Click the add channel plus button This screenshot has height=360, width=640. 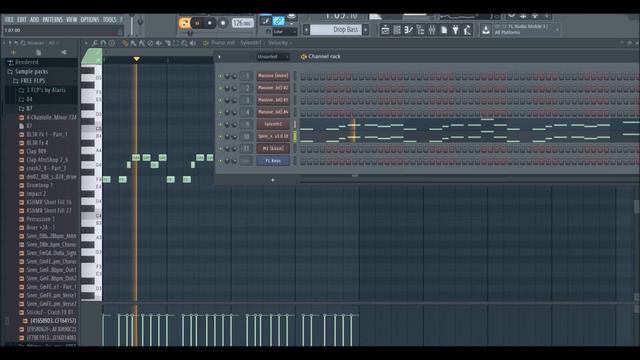(x=273, y=180)
